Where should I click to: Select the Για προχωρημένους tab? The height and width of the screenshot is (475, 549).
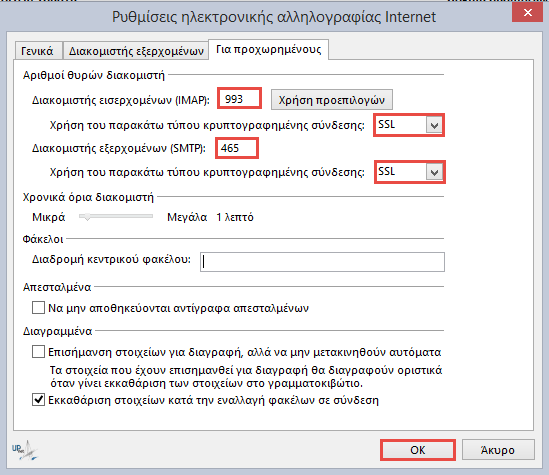coord(269,49)
